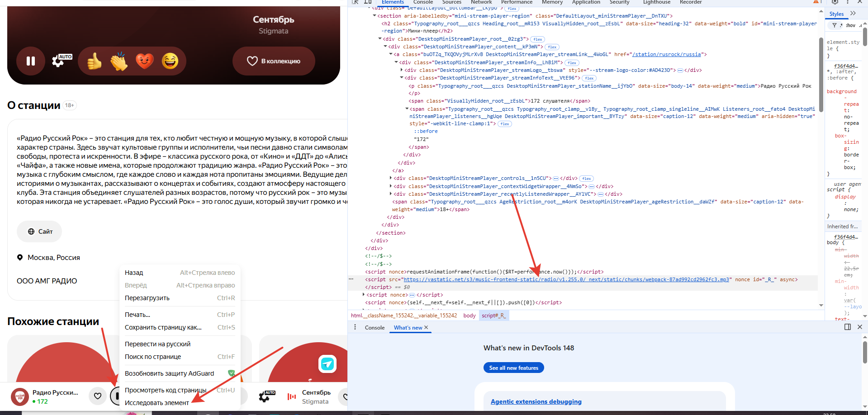Send clapping hands reaction emoji
Image resolution: width=868 pixels, height=415 pixels.
119,61
